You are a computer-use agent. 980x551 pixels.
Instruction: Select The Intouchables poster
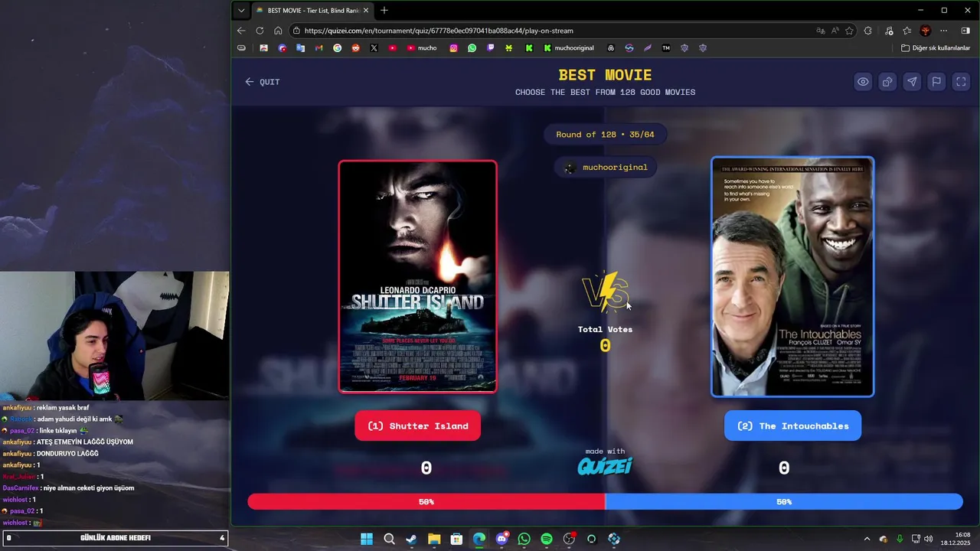pyautogui.click(x=792, y=277)
